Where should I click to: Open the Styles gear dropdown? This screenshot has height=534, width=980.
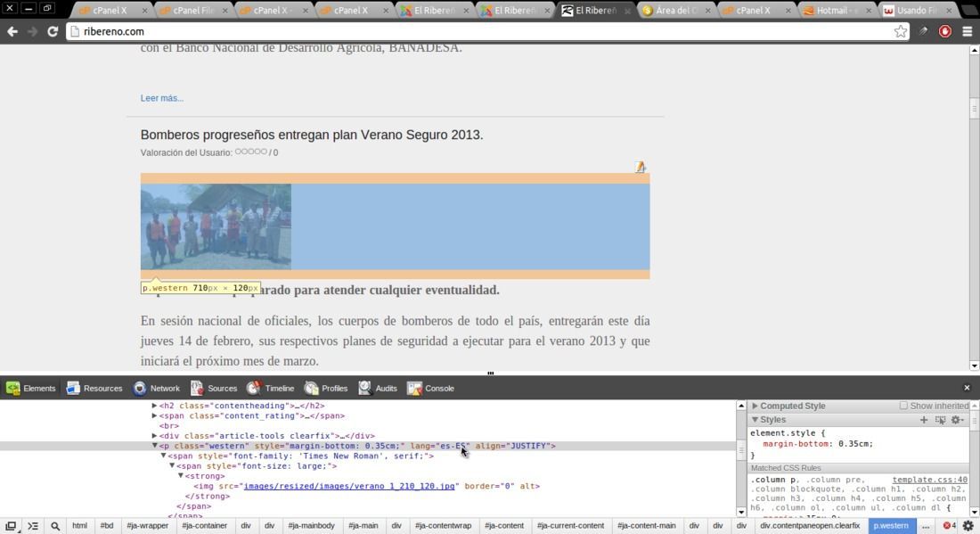(x=958, y=420)
